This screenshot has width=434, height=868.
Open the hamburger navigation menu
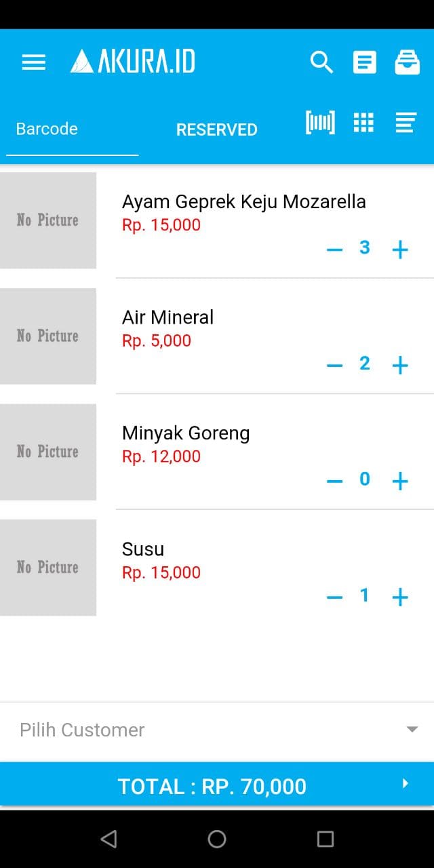(34, 62)
